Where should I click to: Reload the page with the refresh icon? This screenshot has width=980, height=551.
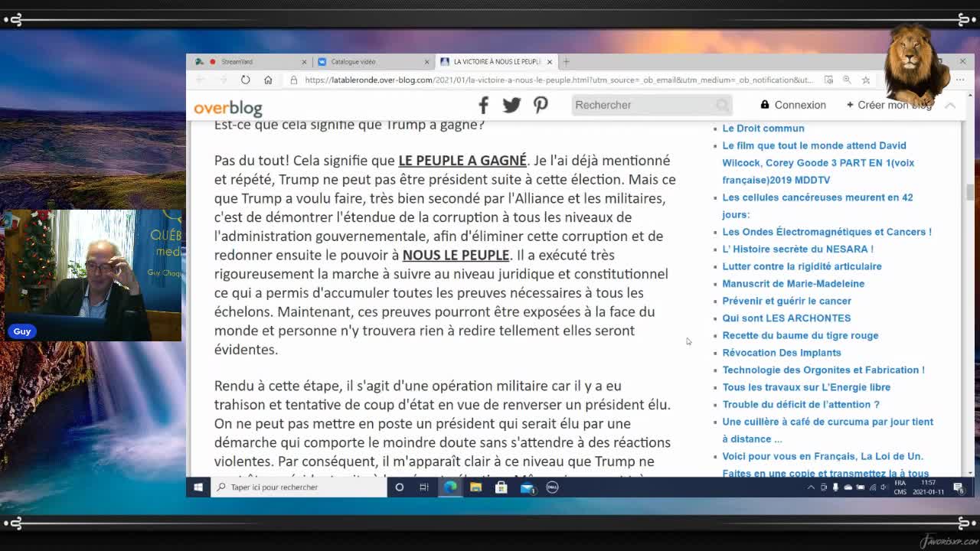pos(245,80)
